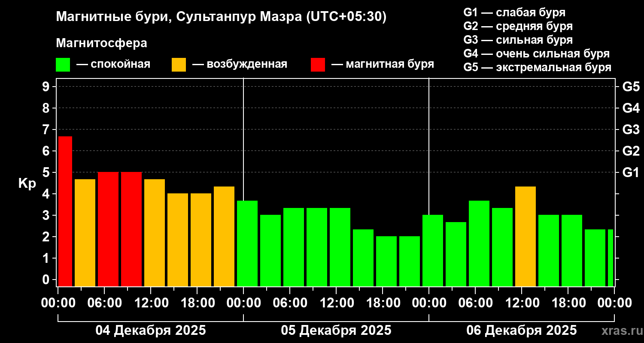The height and width of the screenshot is (343, 644).
Task: Click the red bar at 06:00 on 04 December
Action: click(x=108, y=229)
